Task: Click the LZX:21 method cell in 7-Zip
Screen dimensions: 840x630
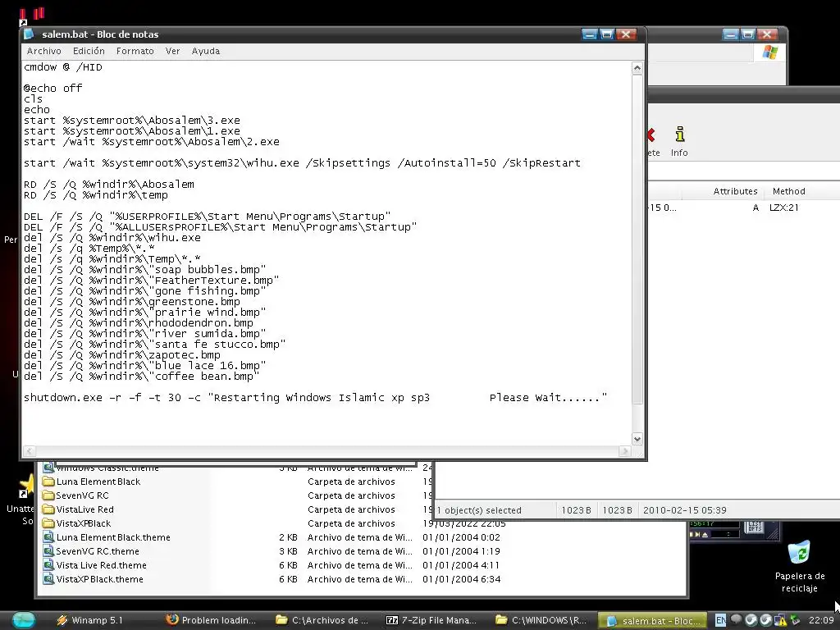Action: [x=783, y=208]
